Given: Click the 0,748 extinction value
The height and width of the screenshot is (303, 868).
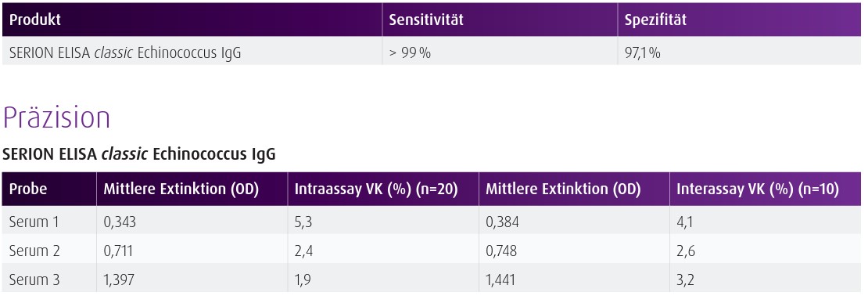Looking at the screenshot, I should coord(501,251).
